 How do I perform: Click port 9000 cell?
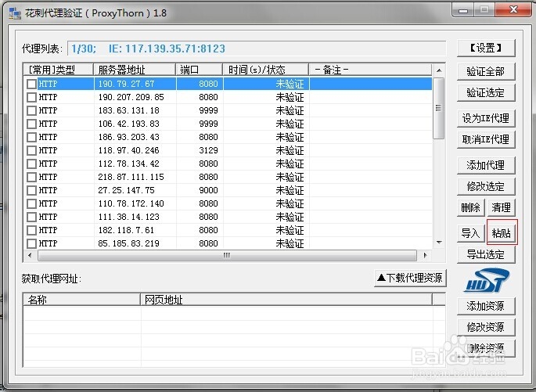coord(208,190)
